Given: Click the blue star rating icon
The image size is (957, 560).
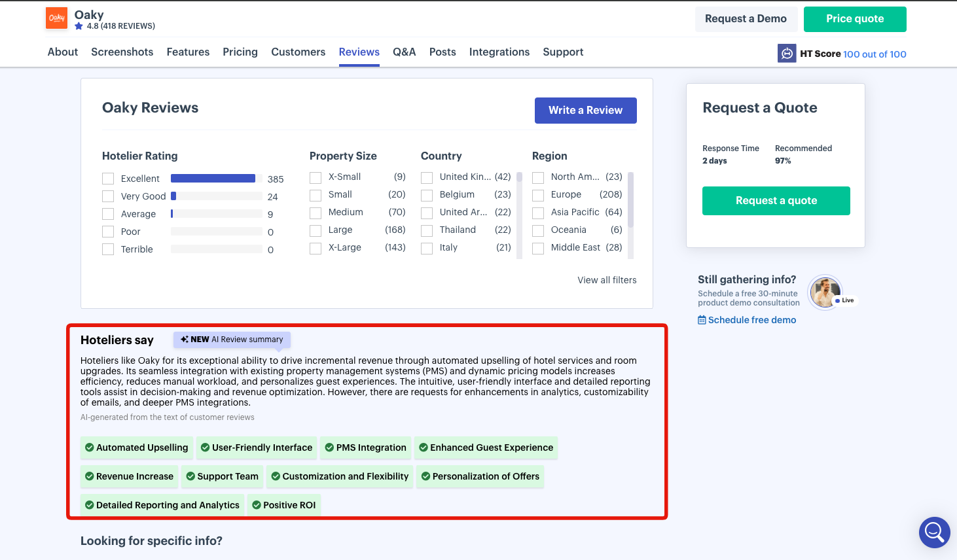Looking at the screenshot, I should tap(79, 26).
